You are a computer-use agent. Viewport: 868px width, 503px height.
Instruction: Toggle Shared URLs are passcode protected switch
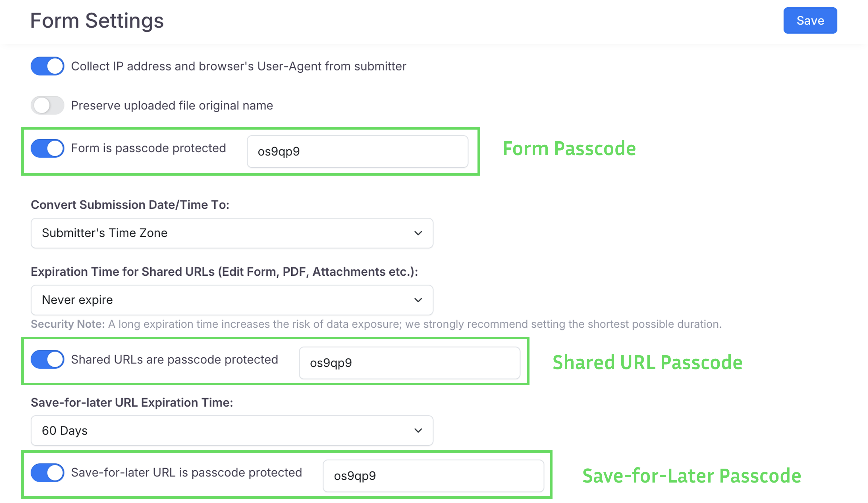tap(47, 359)
